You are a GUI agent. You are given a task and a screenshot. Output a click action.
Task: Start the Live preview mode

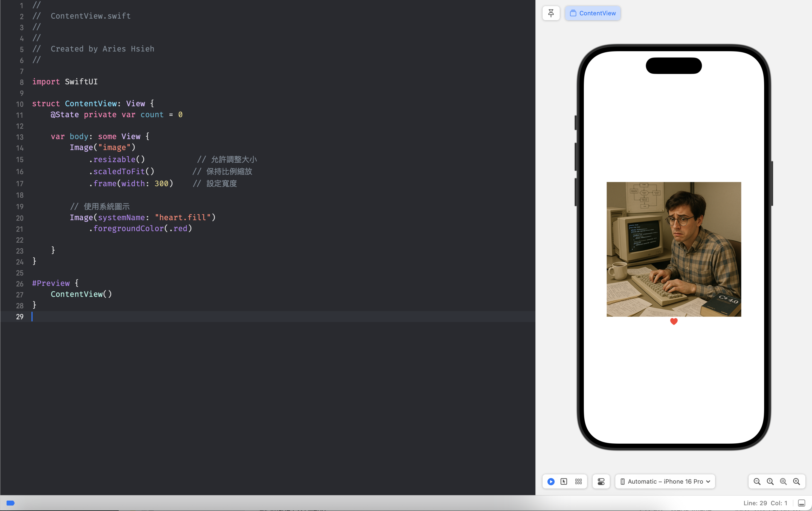(551, 482)
